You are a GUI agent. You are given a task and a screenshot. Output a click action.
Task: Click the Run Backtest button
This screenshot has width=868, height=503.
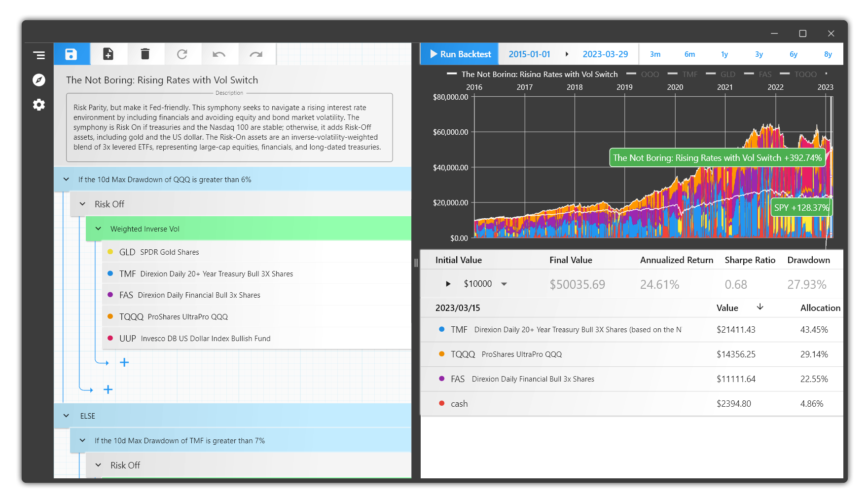(x=460, y=54)
